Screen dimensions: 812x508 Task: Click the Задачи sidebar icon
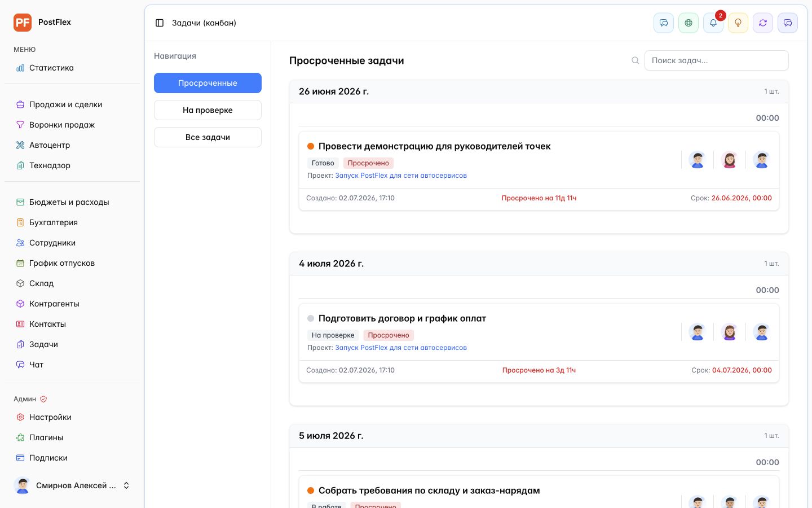(x=20, y=344)
